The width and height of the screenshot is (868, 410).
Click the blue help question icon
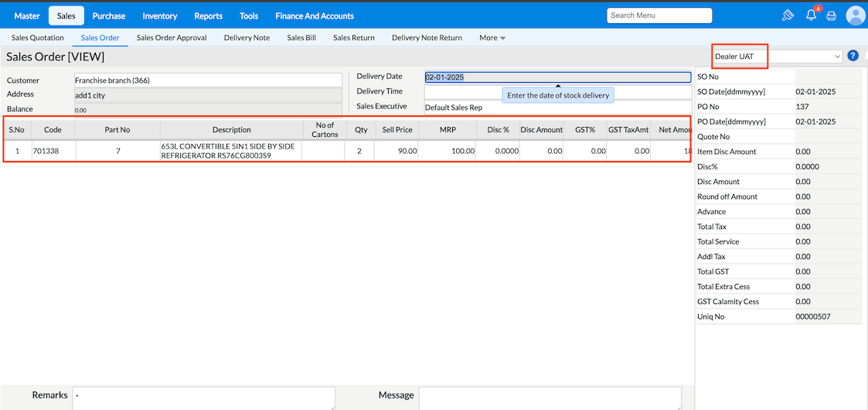[853, 56]
